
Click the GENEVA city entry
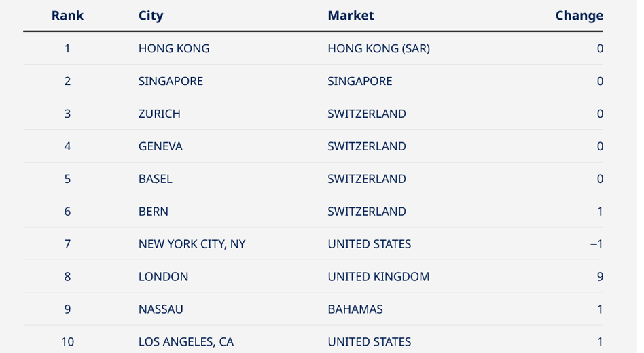point(160,146)
